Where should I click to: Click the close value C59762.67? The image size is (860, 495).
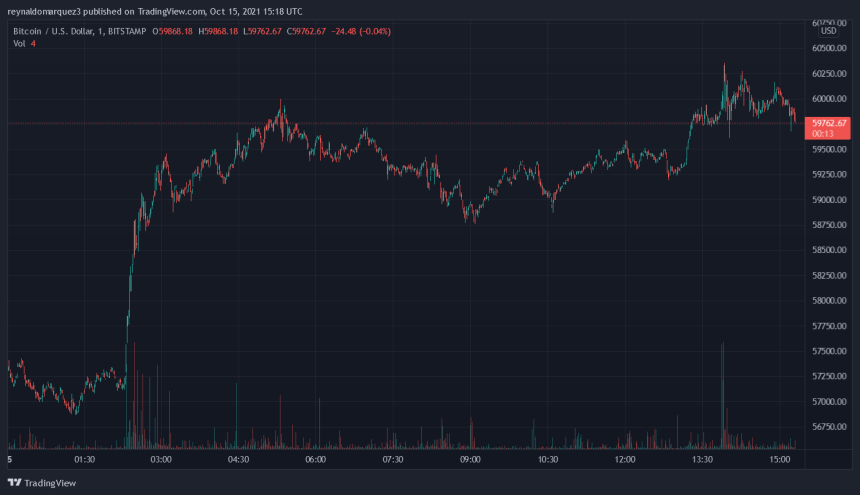[x=306, y=31]
